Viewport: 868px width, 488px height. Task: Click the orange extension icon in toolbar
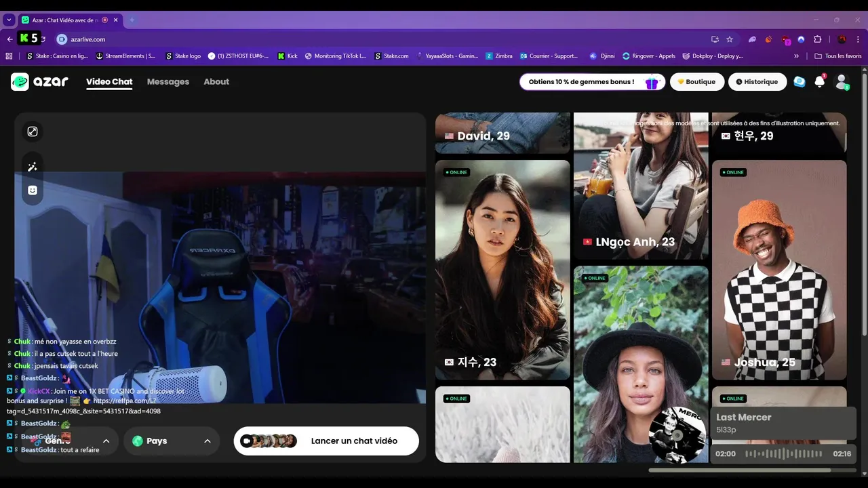pyautogui.click(x=768, y=39)
